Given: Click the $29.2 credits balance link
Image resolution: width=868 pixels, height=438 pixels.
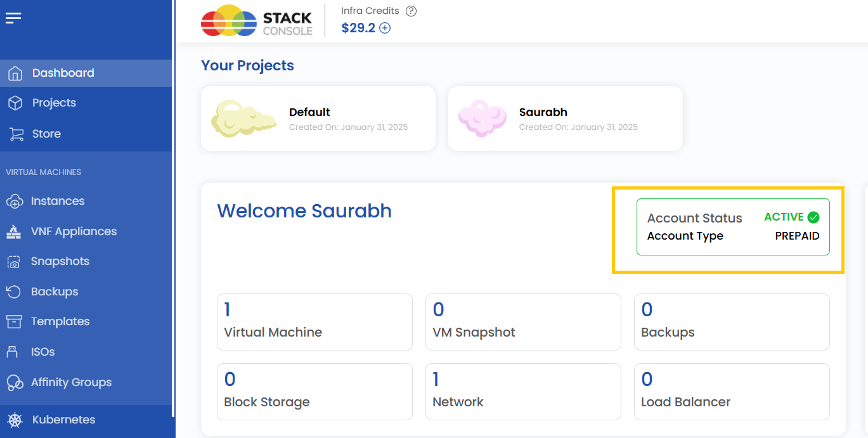Looking at the screenshot, I should click(358, 28).
